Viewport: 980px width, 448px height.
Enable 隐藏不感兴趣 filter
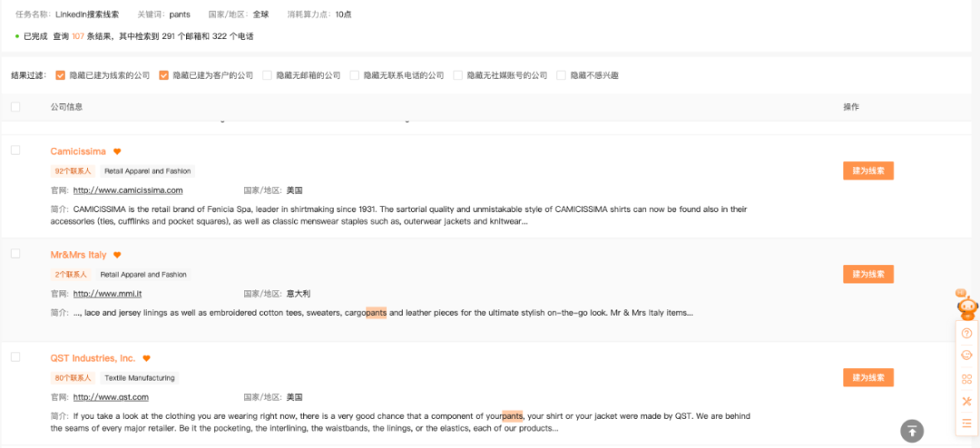pos(561,75)
